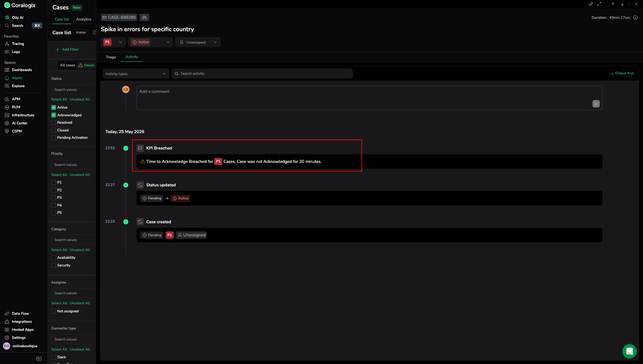This screenshot has height=364, width=643.
Task: Click Unselect All under Assignee
Action: (x=80, y=303)
